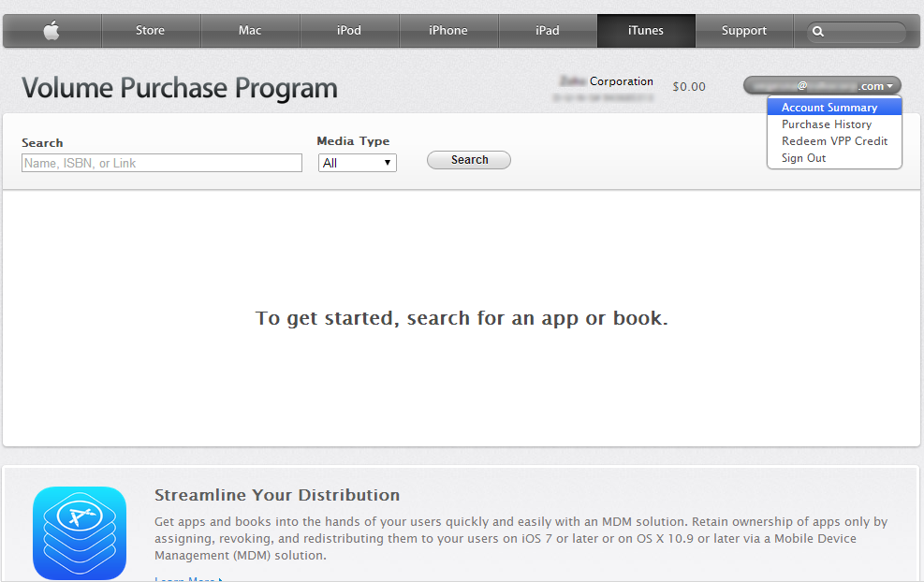Screen dimensions: 924x582
Task: Click the Corporation account name
Action: coord(607,81)
